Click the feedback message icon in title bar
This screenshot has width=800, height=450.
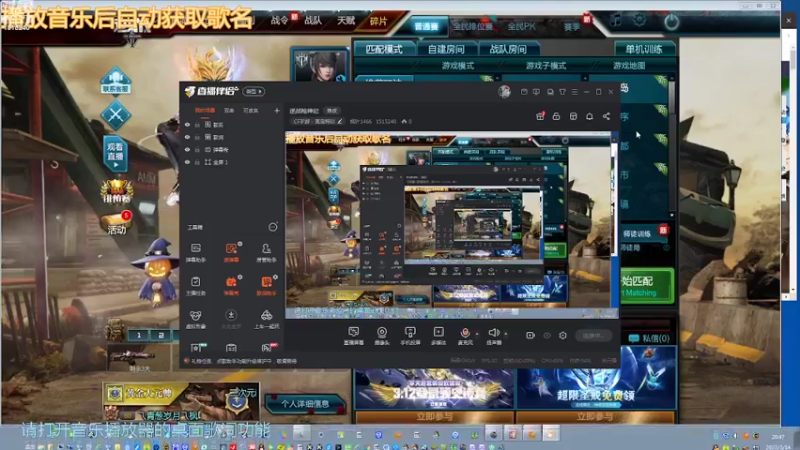(536, 92)
